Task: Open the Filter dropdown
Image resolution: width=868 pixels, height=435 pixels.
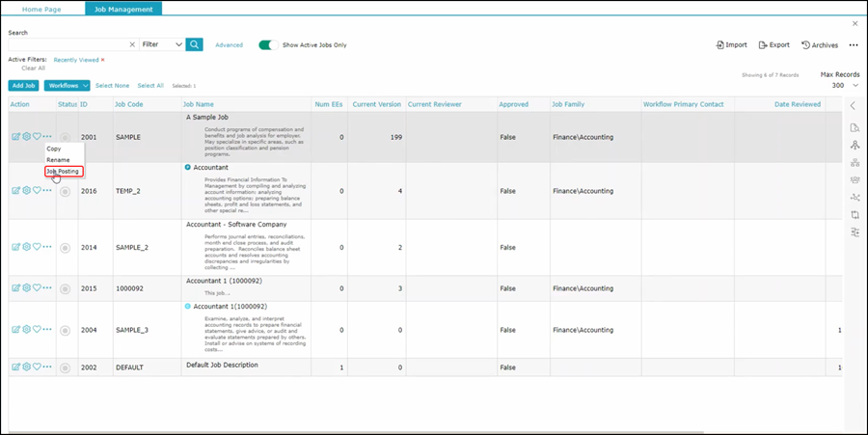Action: (162, 44)
